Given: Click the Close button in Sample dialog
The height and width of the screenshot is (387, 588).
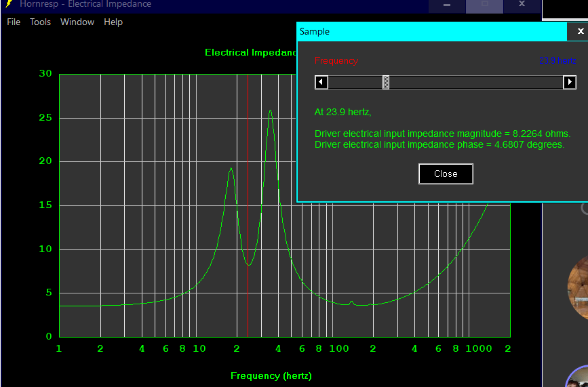Looking at the screenshot, I should click(x=446, y=174).
